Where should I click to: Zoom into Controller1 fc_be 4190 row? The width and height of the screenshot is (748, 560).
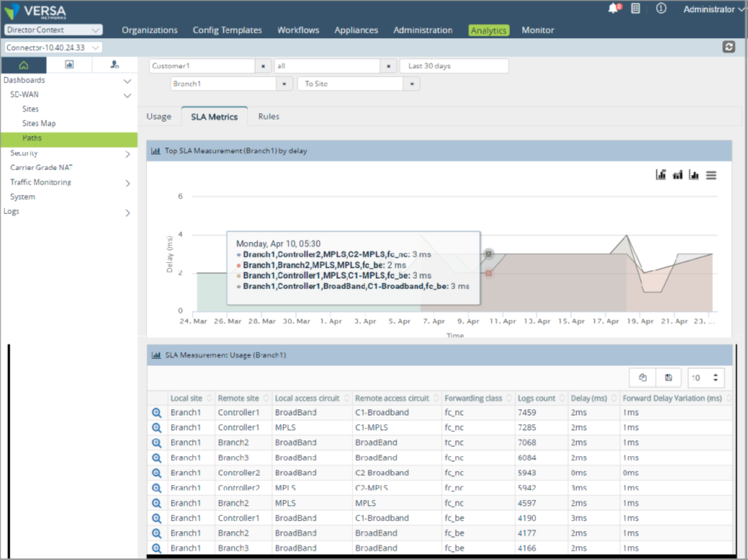tap(156, 518)
